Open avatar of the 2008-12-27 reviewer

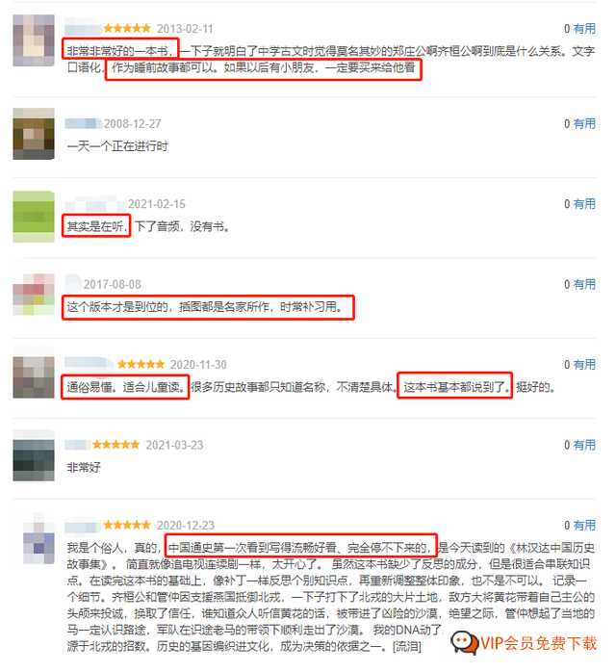pos(34,134)
